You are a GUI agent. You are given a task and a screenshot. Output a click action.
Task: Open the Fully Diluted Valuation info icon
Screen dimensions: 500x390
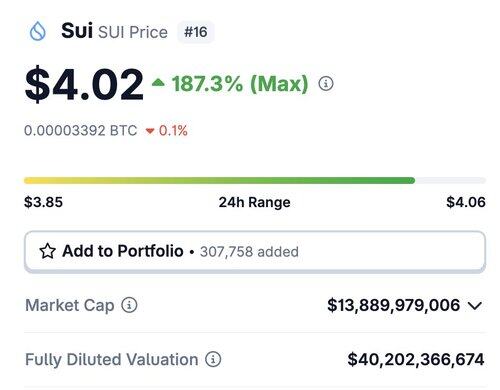pos(213,359)
